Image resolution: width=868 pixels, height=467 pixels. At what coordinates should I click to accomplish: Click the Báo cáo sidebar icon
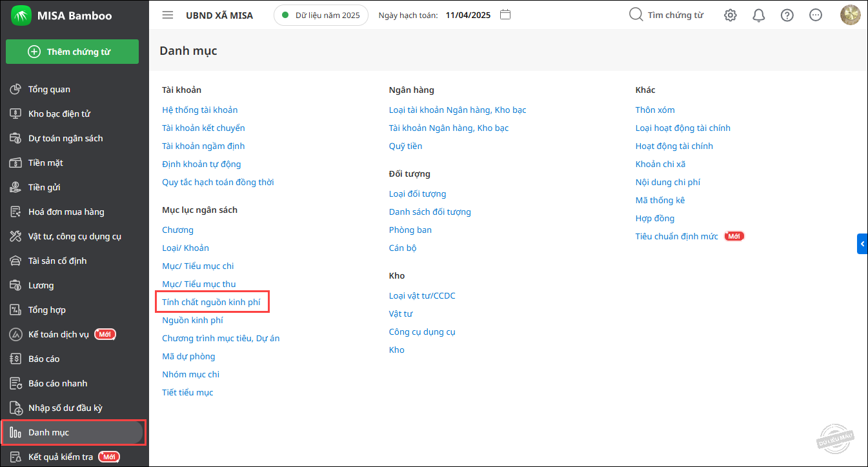[x=17, y=359]
